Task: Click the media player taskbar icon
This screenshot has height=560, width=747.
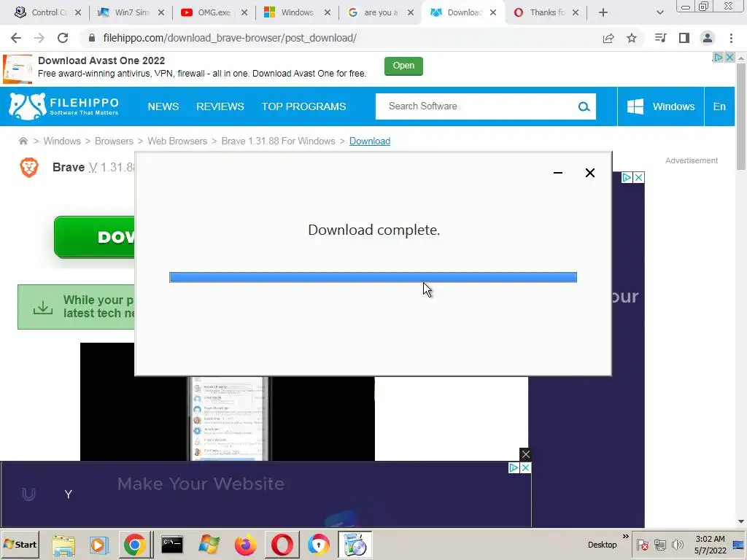Action: (x=98, y=545)
